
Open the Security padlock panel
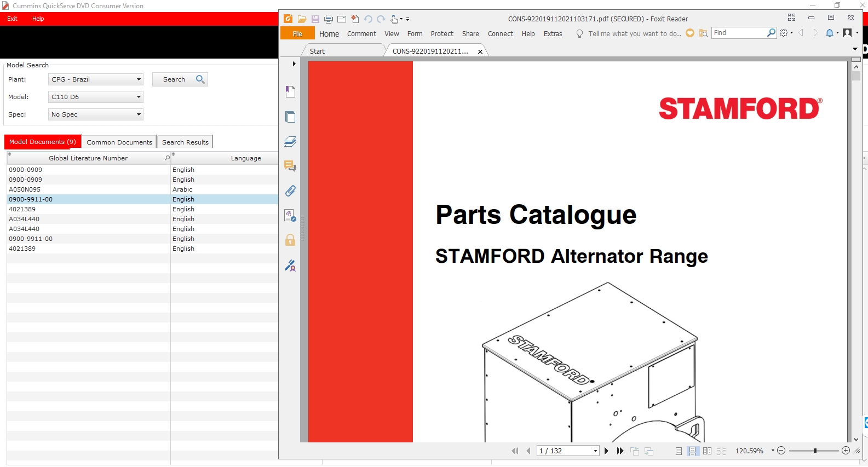(290, 240)
